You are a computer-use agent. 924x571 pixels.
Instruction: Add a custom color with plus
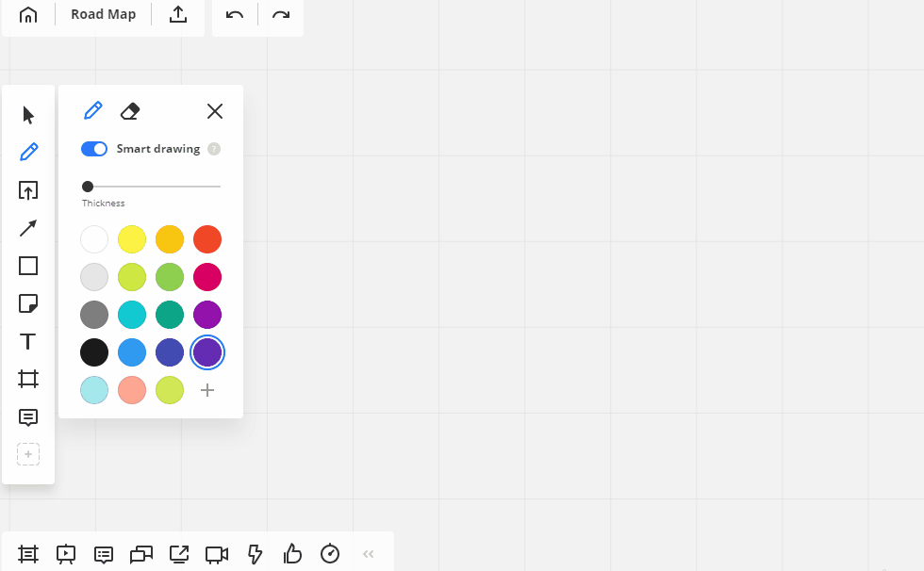(x=207, y=390)
